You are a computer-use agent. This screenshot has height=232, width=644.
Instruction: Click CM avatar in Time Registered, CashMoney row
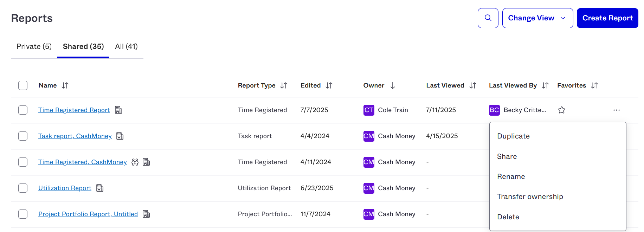[x=369, y=162]
